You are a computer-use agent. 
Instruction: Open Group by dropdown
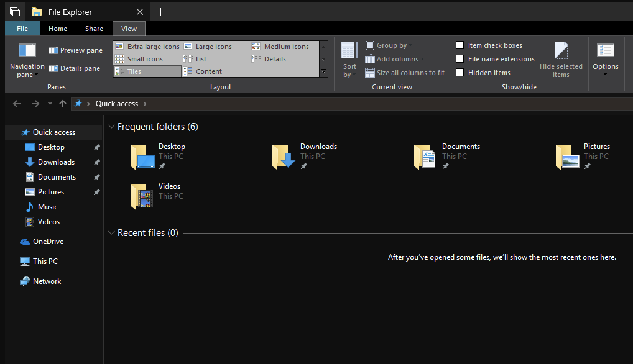[389, 45]
